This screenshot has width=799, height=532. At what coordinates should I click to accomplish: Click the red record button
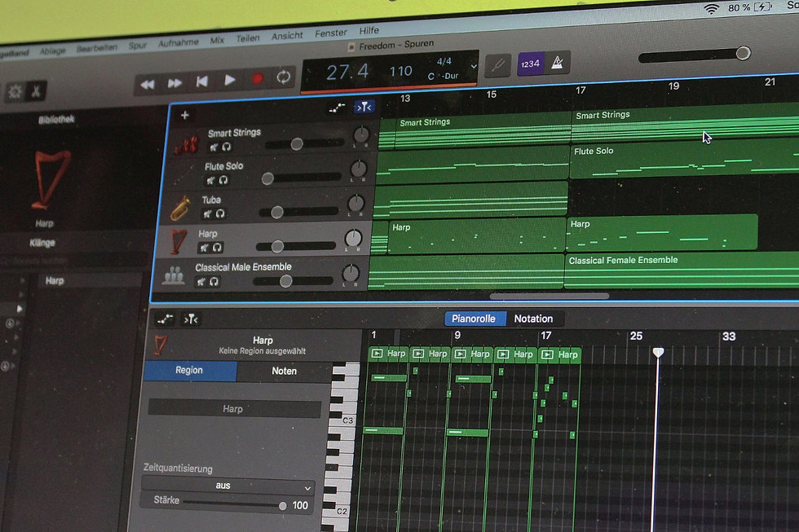click(258, 78)
